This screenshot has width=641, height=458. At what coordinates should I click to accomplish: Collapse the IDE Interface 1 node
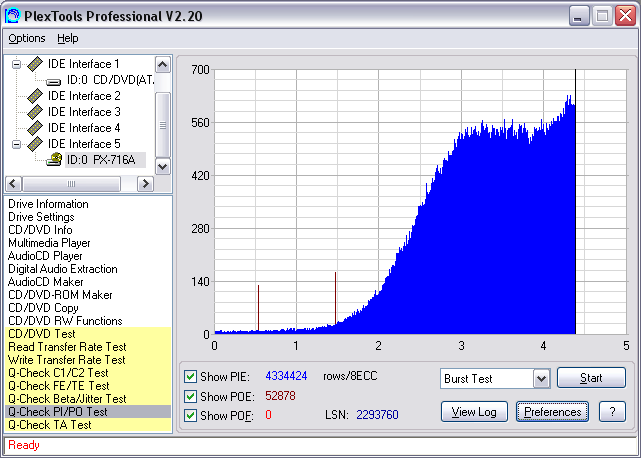pyautogui.click(x=16, y=65)
